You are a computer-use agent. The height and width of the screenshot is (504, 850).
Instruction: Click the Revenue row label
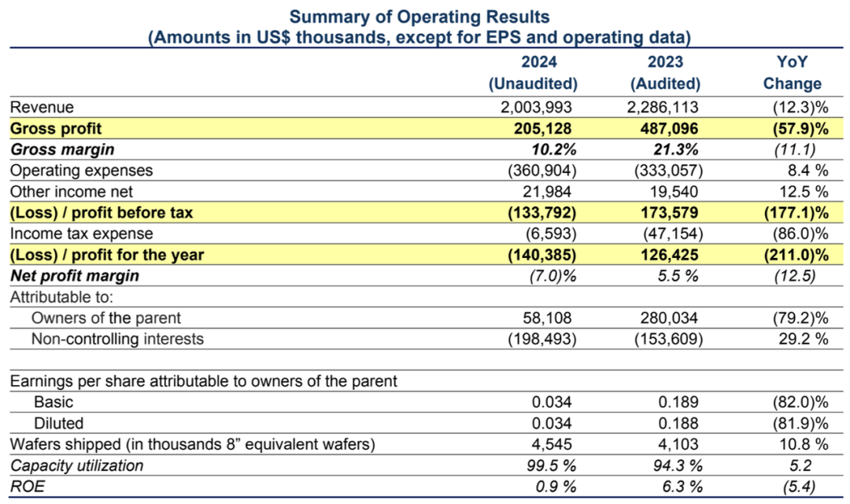[x=42, y=107]
